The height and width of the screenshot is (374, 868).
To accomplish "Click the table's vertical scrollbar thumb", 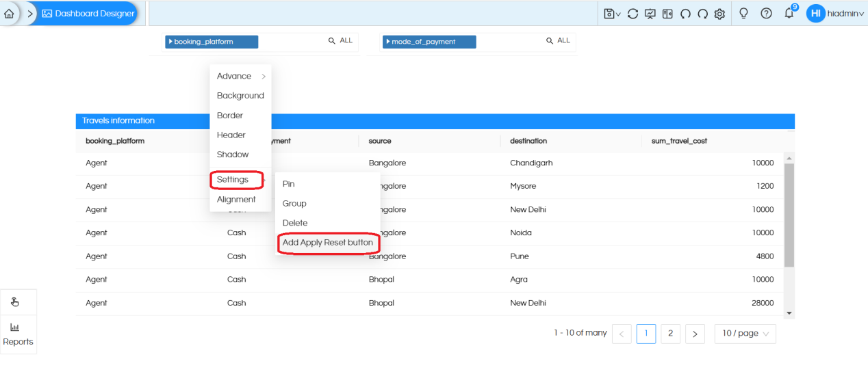I will (789, 215).
